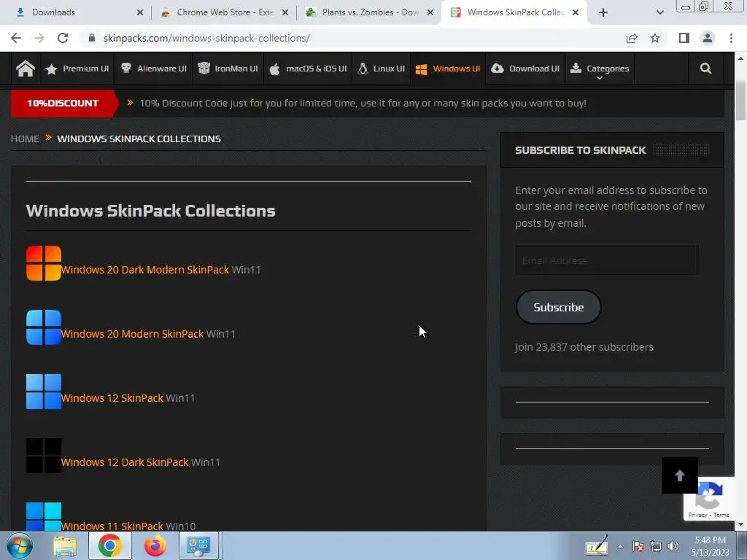Toggle the browser side panel icon
747x560 pixels.
tap(684, 38)
